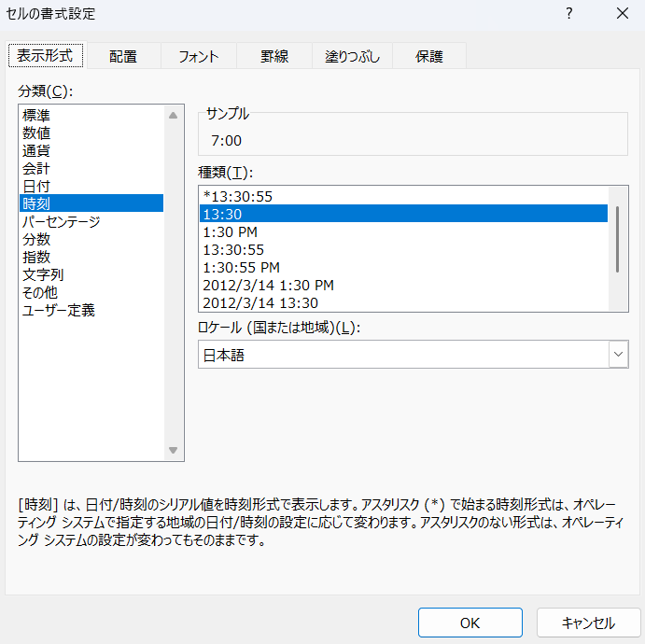Select the 1:30 PM time format
Screen dimensions: 645x644
(x=230, y=231)
